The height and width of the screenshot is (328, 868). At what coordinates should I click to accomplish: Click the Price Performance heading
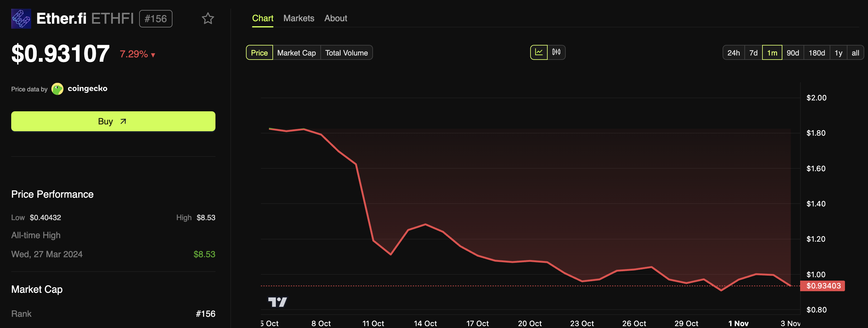point(52,194)
